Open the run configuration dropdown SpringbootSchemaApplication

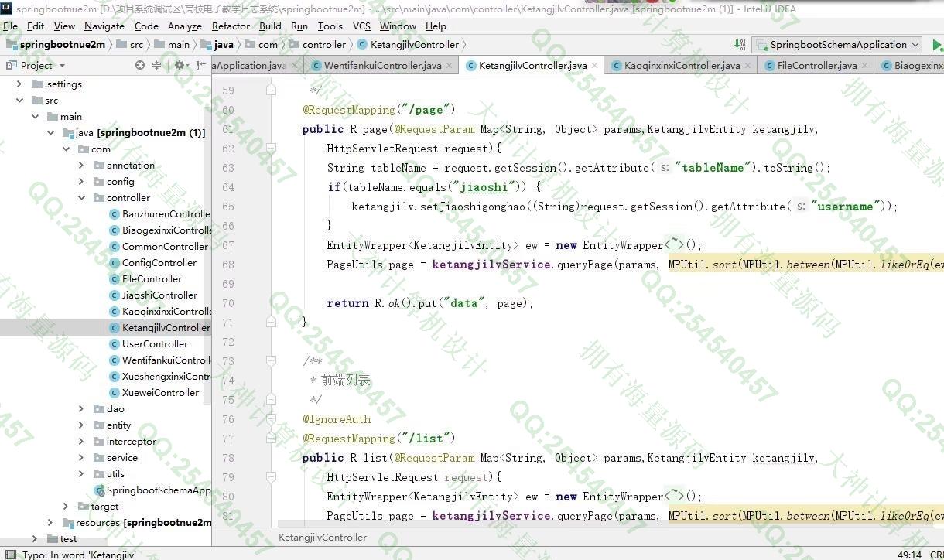coord(837,45)
